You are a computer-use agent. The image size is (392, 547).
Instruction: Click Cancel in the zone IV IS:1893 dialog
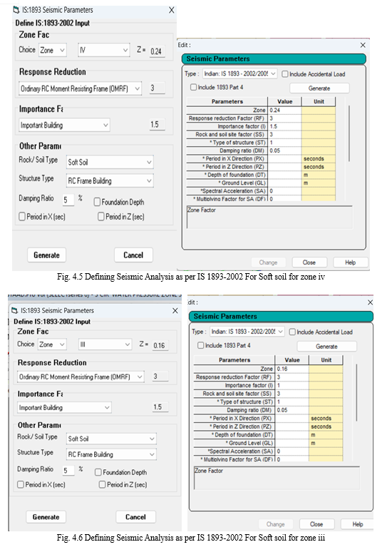click(x=133, y=255)
